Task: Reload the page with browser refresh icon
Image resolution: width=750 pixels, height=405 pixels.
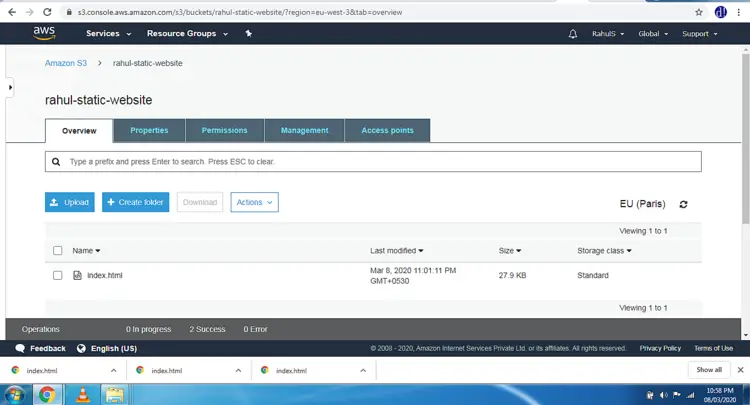Action: pos(47,12)
